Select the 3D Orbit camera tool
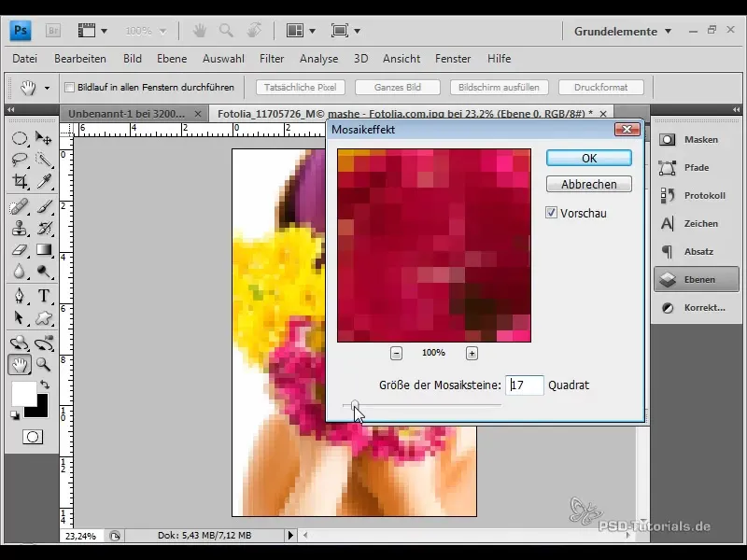This screenshot has height=560, width=747. click(x=44, y=343)
